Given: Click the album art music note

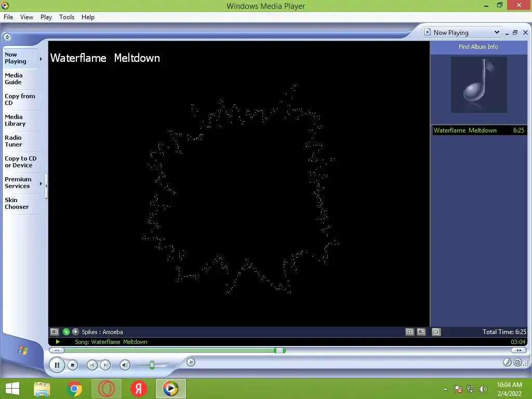Looking at the screenshot, I should coord(478,85).
